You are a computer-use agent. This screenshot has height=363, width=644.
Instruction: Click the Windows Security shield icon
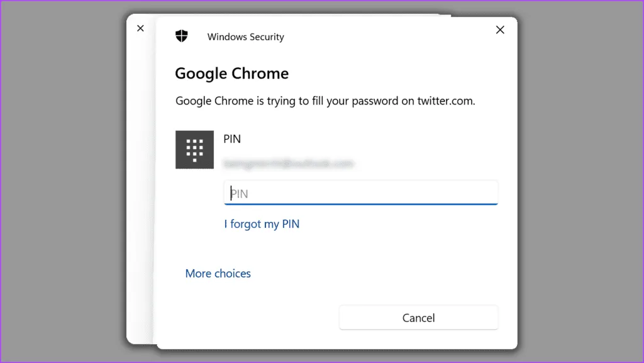click(x=182, y=36)
